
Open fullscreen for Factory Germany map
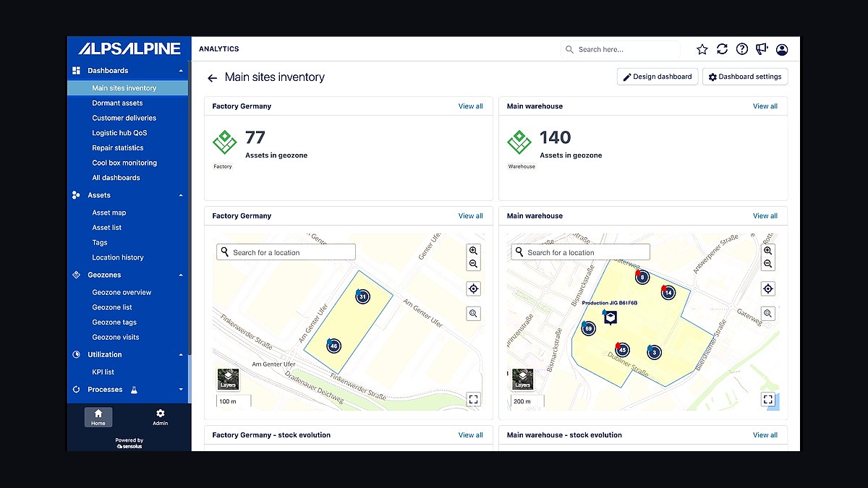point(473,399)
